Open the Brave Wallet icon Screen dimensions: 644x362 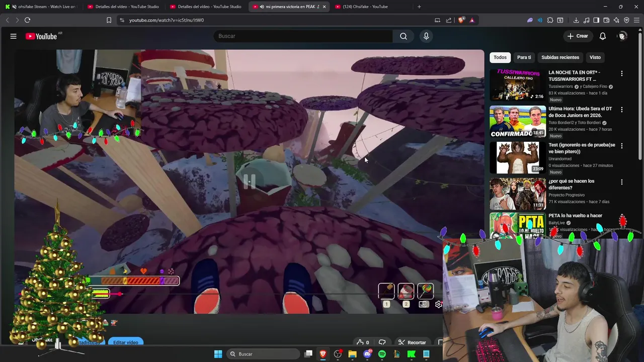(x=606, y=20)
